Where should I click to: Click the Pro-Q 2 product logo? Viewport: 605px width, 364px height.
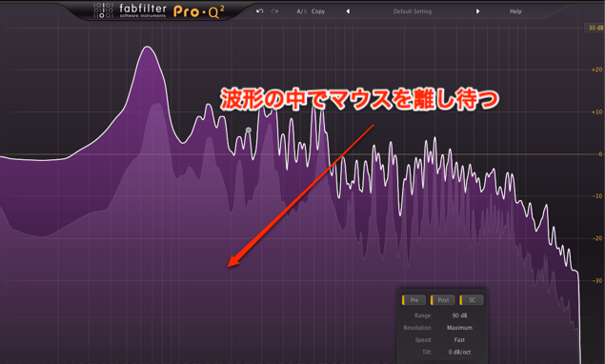pyautogui.click(x=198, y=11)
